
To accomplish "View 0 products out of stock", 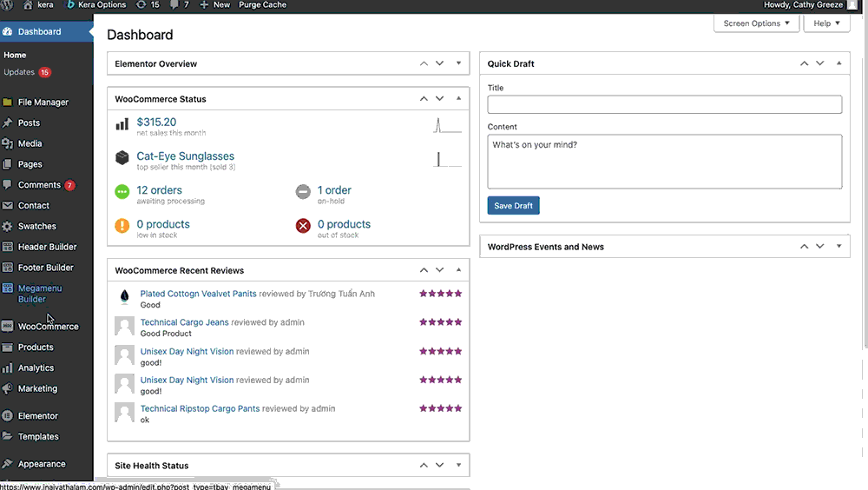I will pyautogui.click(x=344, y=224).
